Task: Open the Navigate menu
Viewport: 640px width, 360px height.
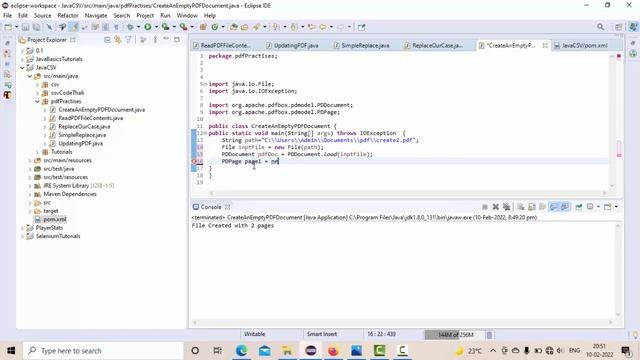Action: (96, 16)
